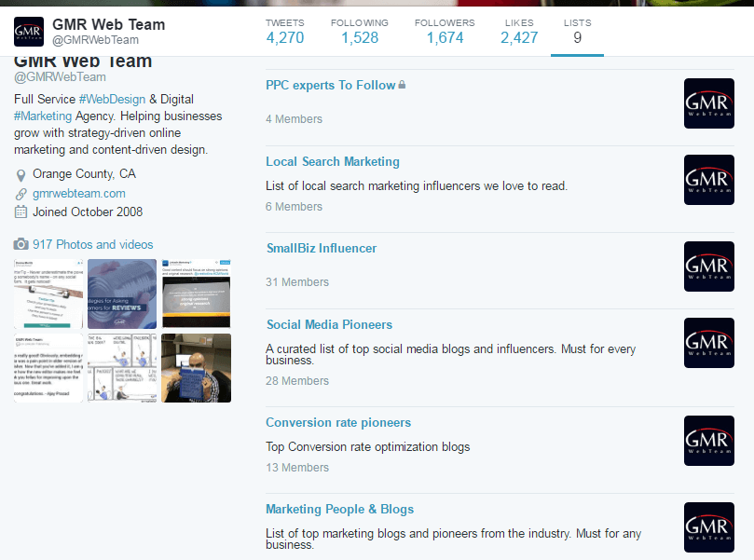Click the GMR Web Team name in header
This screenshot has height=560, width=754.
click(109, 24)
